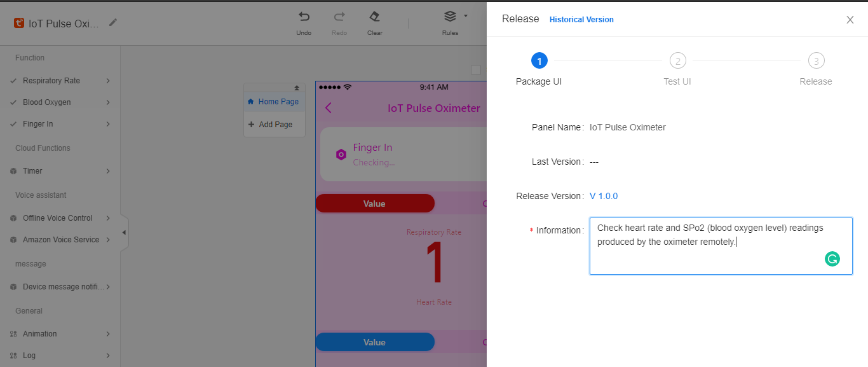Image resolution: width=868 pixels, height=367 pixels.
Task: Select Home Page in the page list
Action: (x=278, y=102)
